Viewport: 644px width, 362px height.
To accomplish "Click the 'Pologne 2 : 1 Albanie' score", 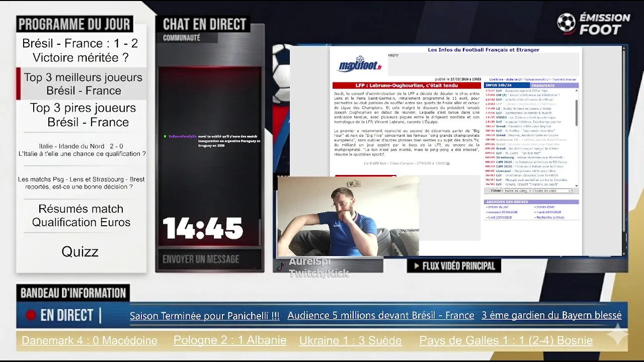I will [x=230, y=340].
